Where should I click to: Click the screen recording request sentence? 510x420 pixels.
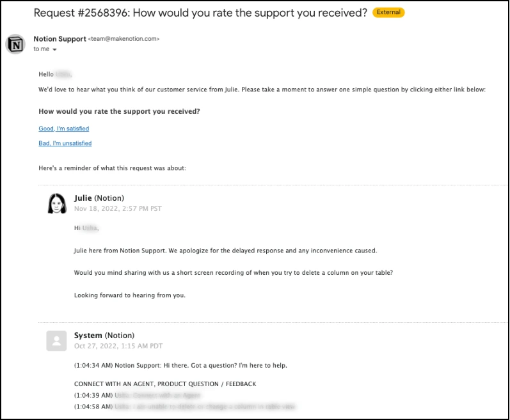click(234, 273)
